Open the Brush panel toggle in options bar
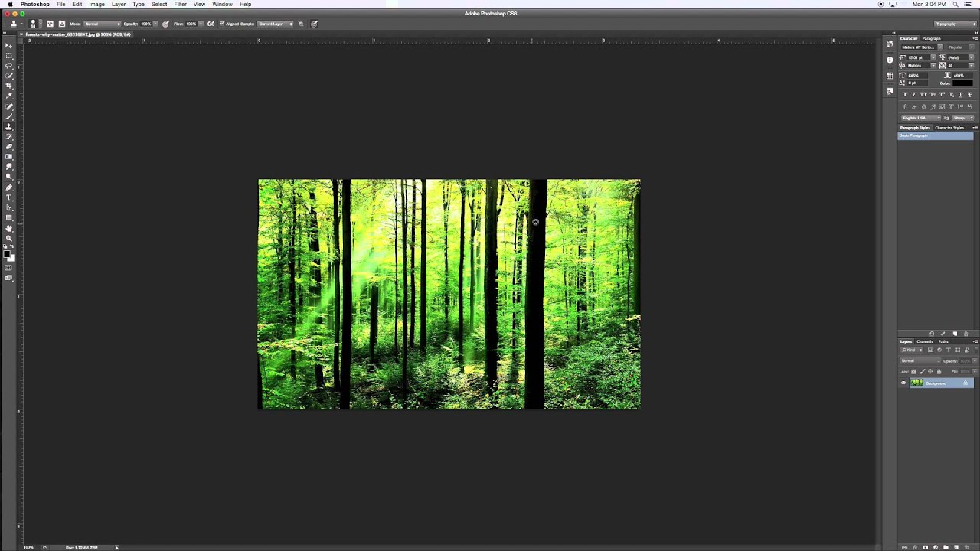 [51, 24]
